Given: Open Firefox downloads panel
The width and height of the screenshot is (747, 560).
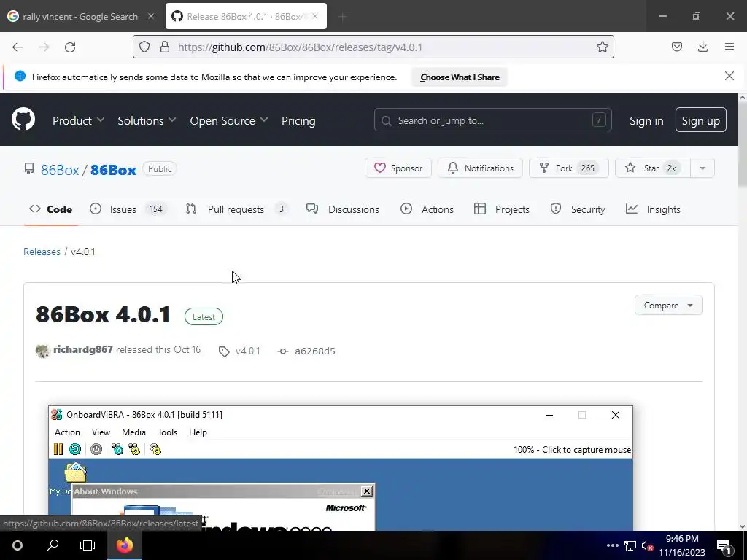Looking at the screenshot, I should [703, 47].
